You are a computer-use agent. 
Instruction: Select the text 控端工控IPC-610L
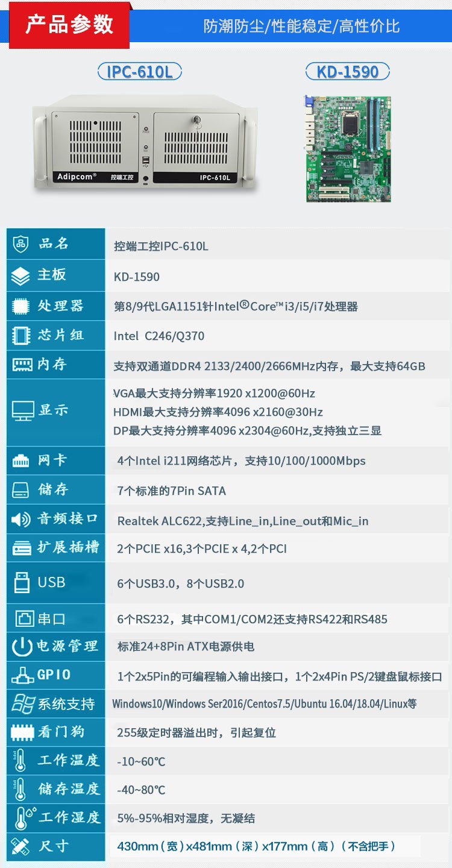tap(161, 247)
